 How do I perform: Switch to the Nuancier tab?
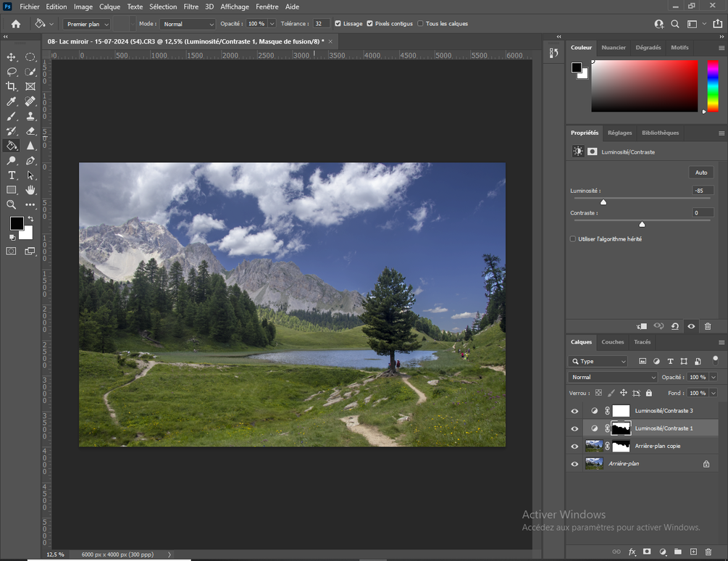(x=614, y=47)
